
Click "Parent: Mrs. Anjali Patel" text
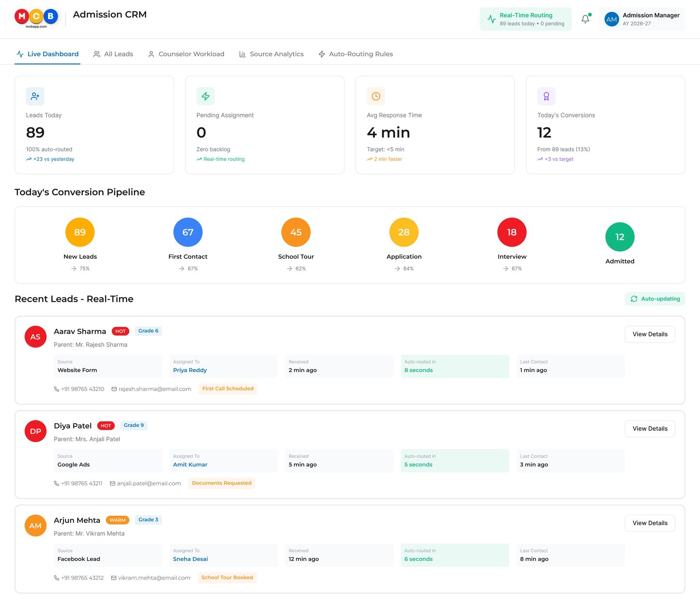[x=87, y=439]
